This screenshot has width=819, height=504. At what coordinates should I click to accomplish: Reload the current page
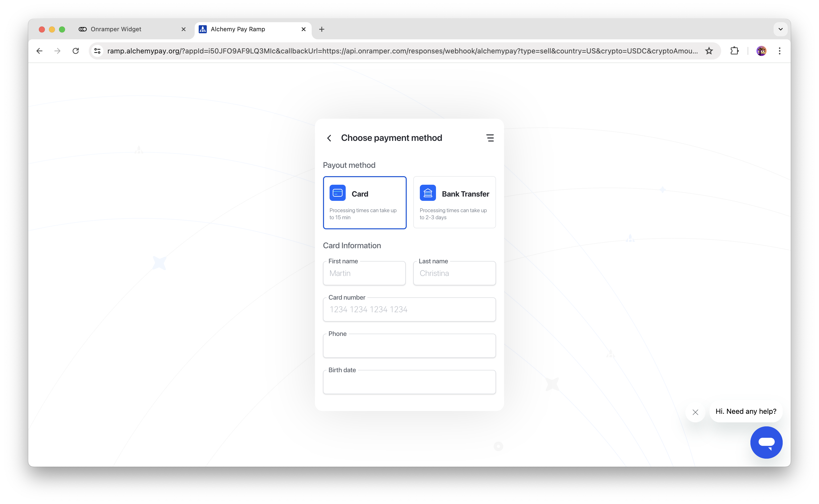click(x=76, y=51)
